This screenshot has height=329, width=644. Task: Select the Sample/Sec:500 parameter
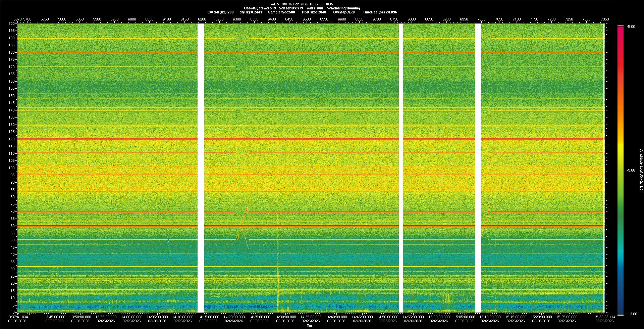pyautogui.click(x=281, y=12)
